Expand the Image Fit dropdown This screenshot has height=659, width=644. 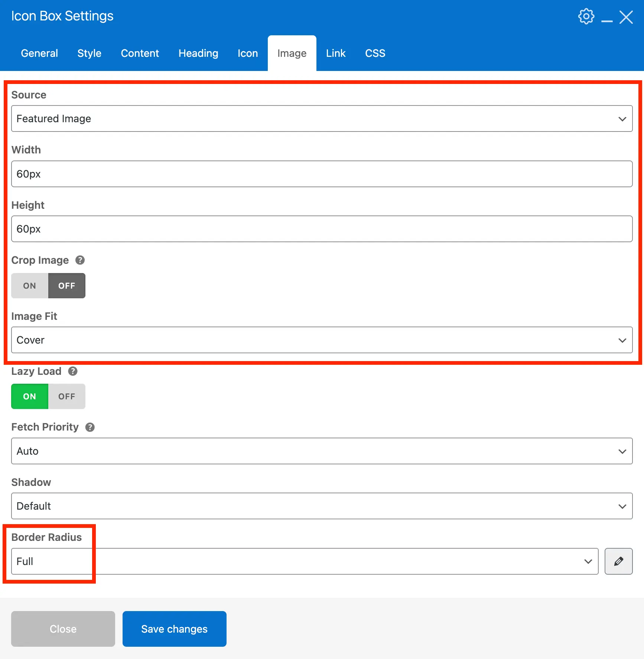322,340
